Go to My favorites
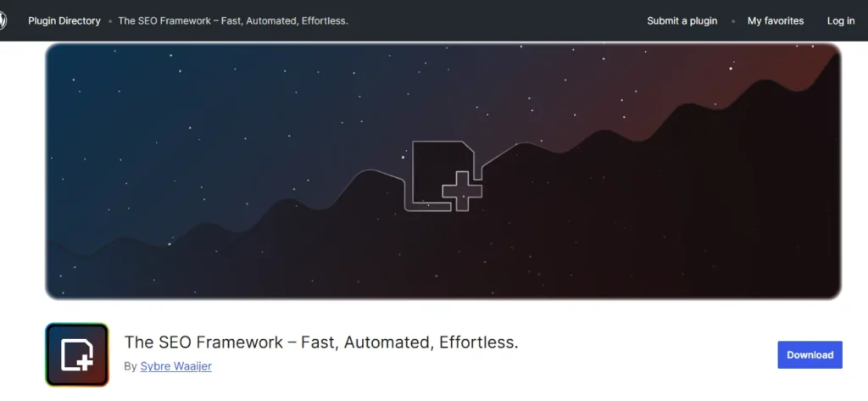The image size is (868, 401). coord(776,21)
